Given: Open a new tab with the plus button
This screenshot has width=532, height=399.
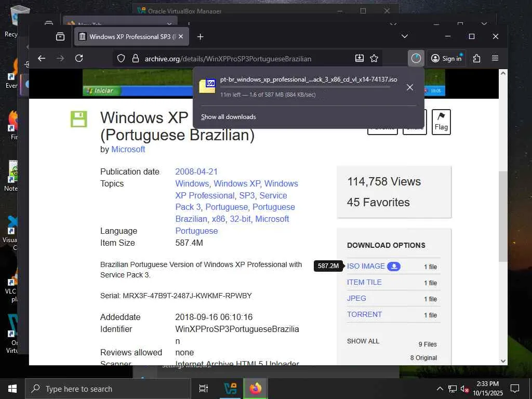Looking at the screenshot, I should pyautogui.click(x=200, y=37).
